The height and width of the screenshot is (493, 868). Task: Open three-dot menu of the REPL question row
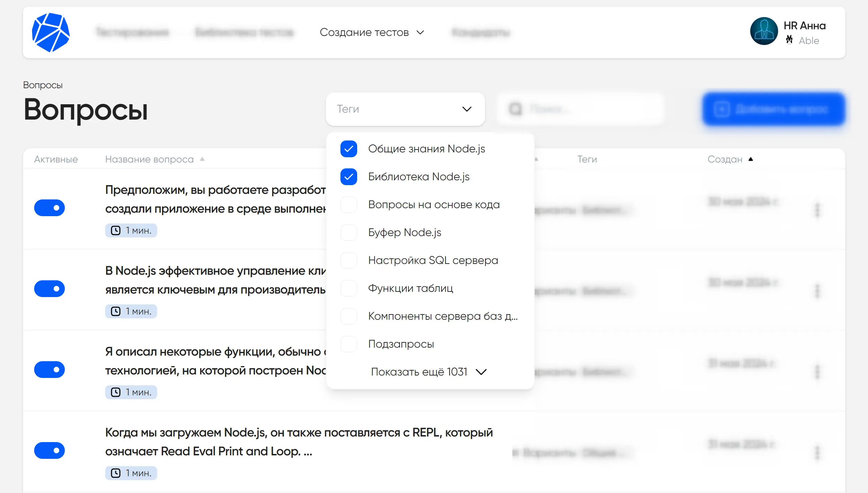(x=817, y=453)
